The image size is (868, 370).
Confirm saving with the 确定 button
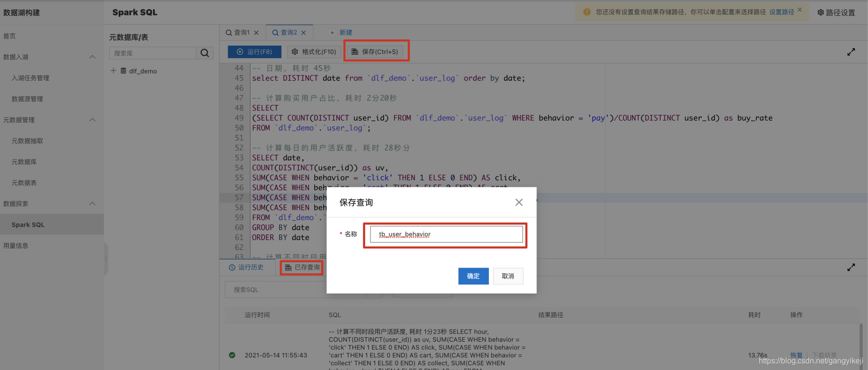pos(473,276)
